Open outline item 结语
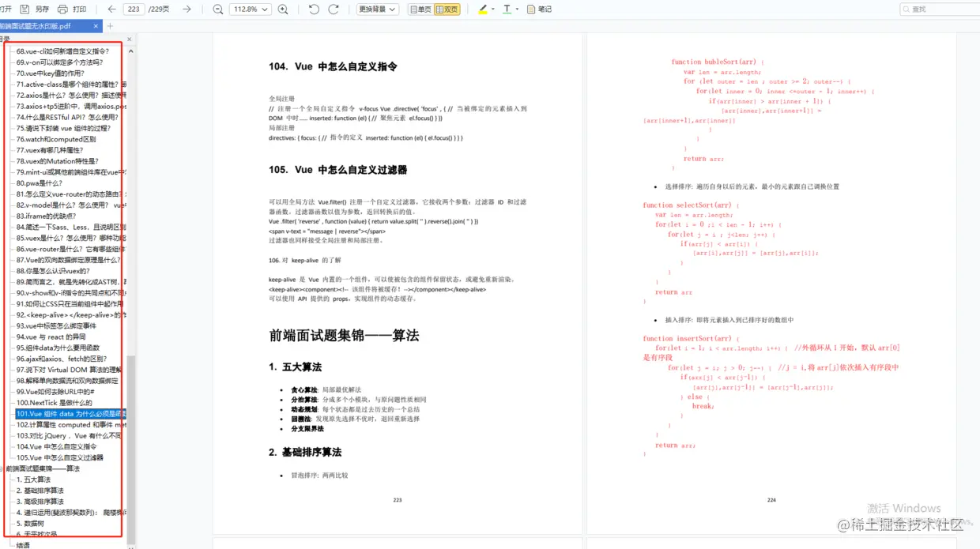Screen dimensions: 980x549 23,545
